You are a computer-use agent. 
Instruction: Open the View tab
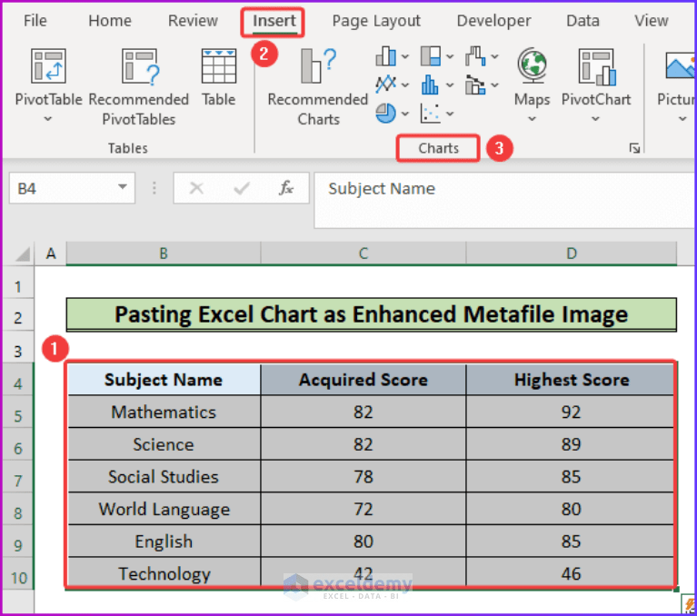tap(652, 21)
